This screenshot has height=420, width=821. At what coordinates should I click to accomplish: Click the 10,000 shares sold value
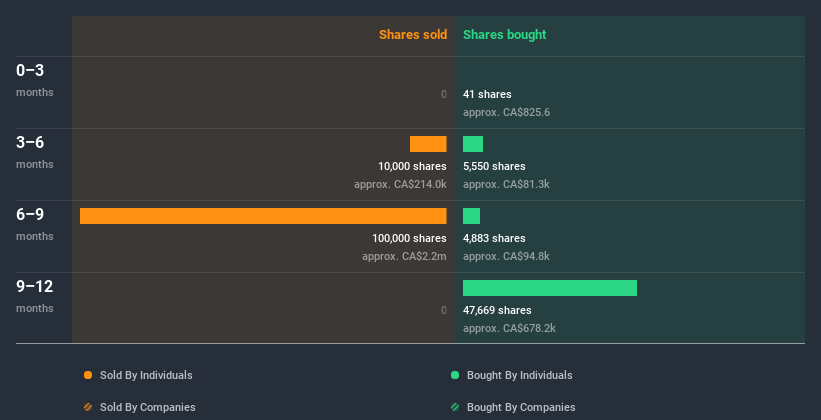tap(412, 166)
